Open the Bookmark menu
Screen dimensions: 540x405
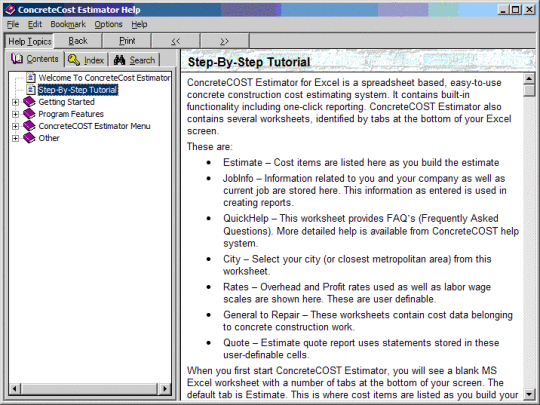tap(68, 24)
